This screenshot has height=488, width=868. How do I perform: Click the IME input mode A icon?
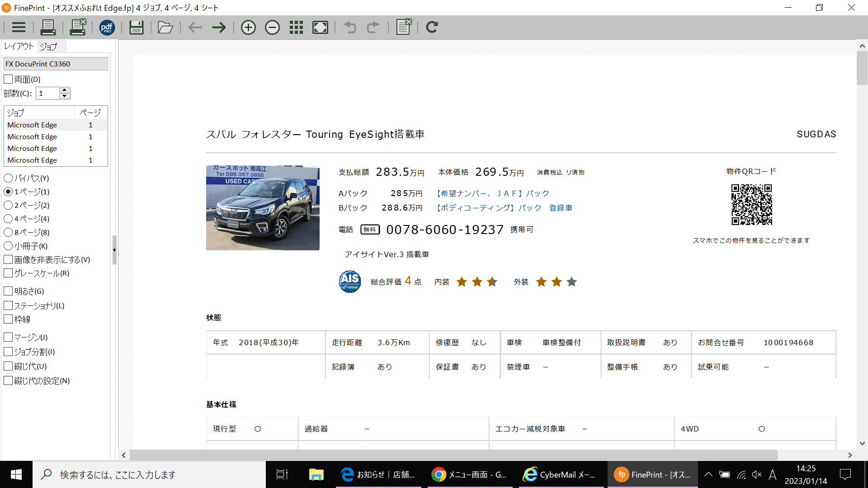pos(773,474)
